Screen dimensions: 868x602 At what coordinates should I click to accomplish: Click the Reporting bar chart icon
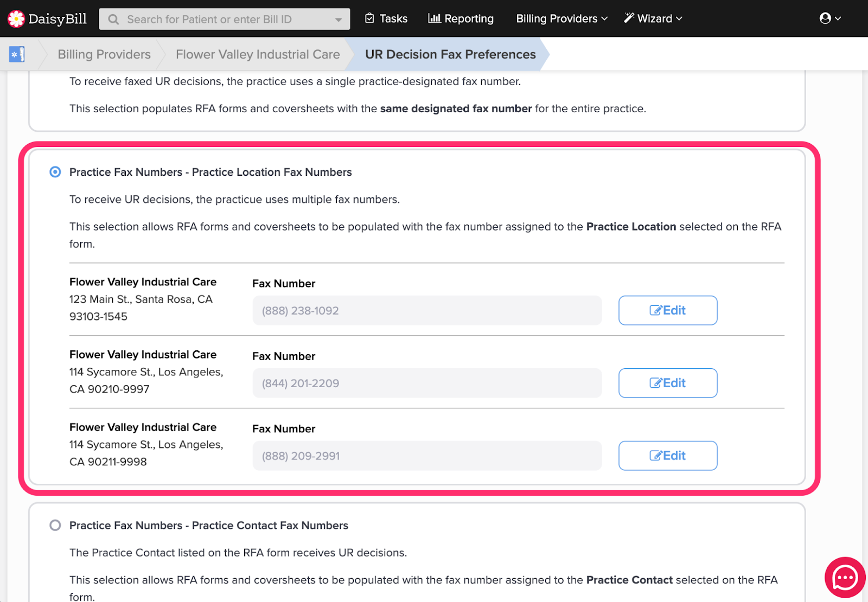pyautogui.click(x=434, y=18)
